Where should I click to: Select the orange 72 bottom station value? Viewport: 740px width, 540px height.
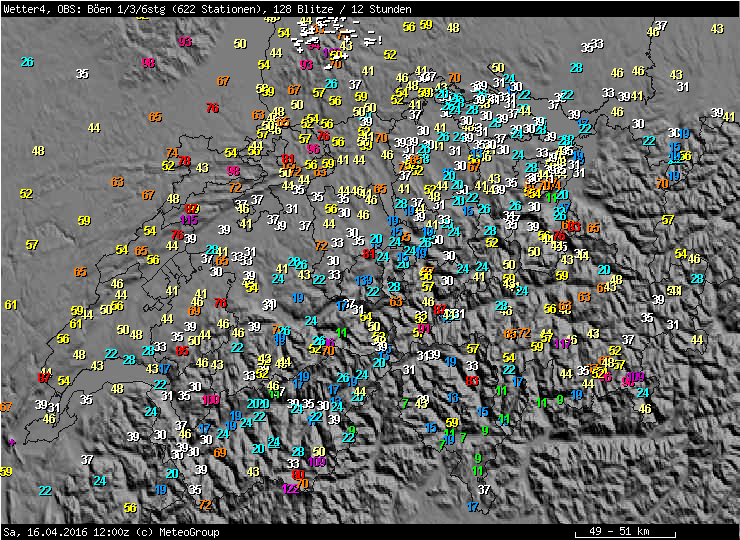[x=206, y=505]
